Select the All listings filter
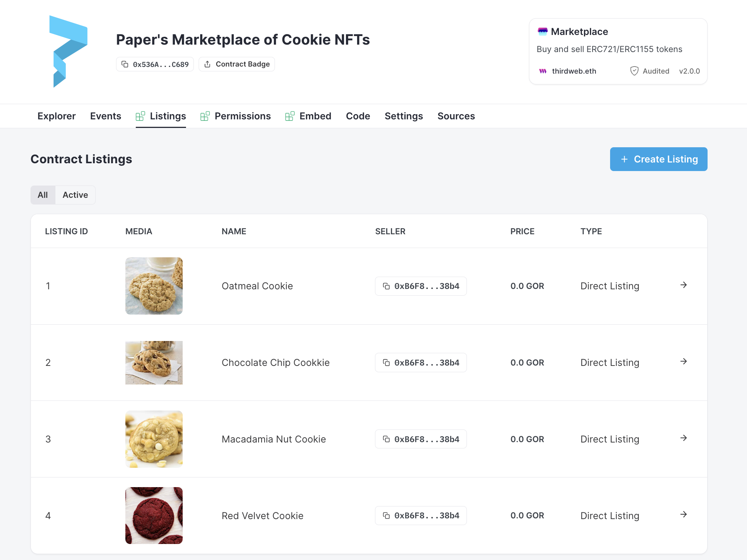The width and height of the screenshot is (747, 560). (43, 195)
